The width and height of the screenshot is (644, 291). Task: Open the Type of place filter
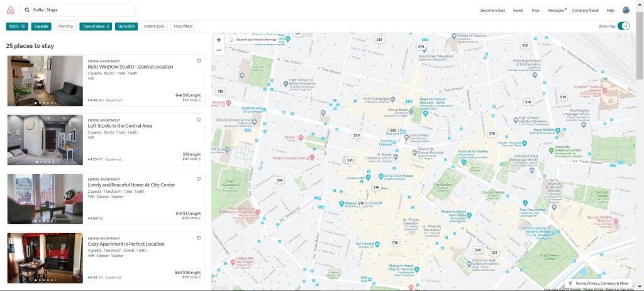pos(95,26)
